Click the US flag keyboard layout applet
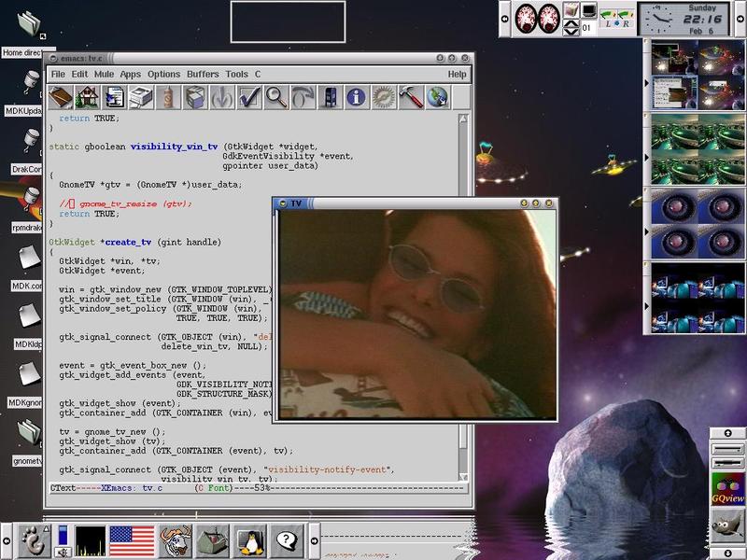747x560 pixels. coord(132,541)
